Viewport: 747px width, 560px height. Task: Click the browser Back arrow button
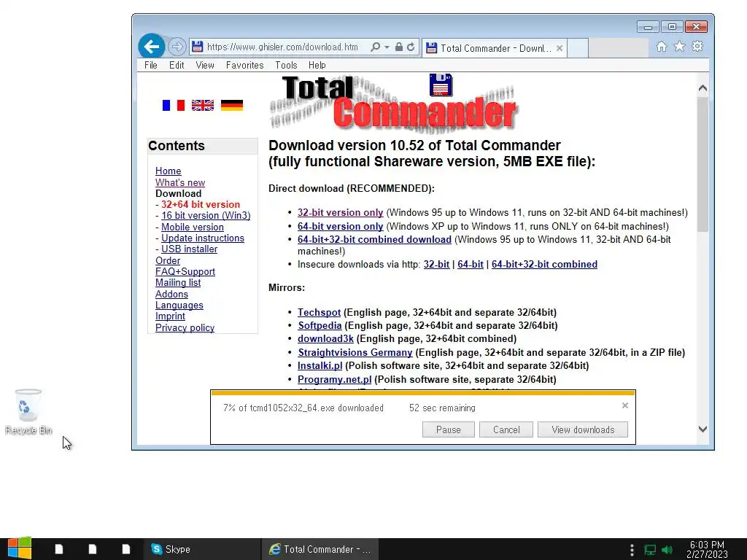(x=152, y=47)
